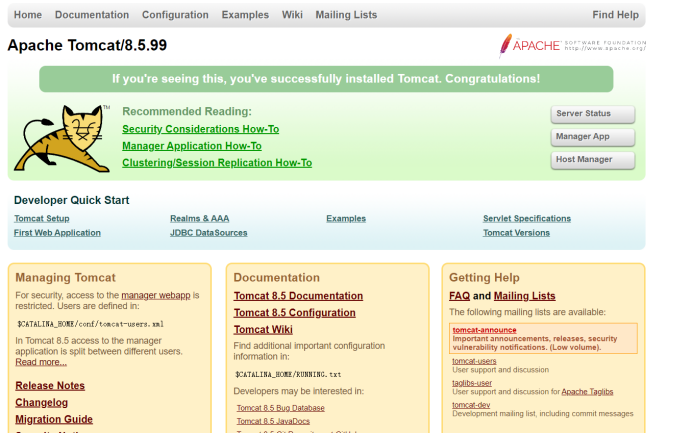Open Documentation in the top nav bar
Screen dimensions: 692x433
click(92, 15)
